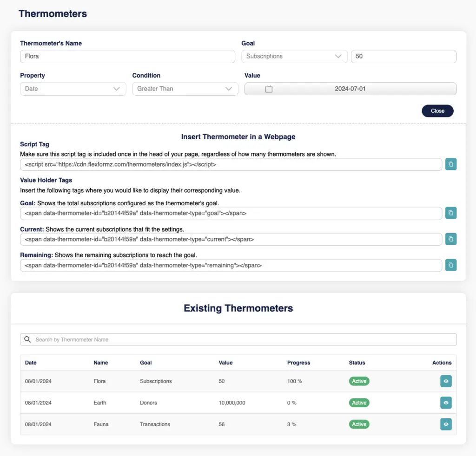Click the search magnifier icon
The height and width of the screenshot is (456, 476).
point(28,339)
